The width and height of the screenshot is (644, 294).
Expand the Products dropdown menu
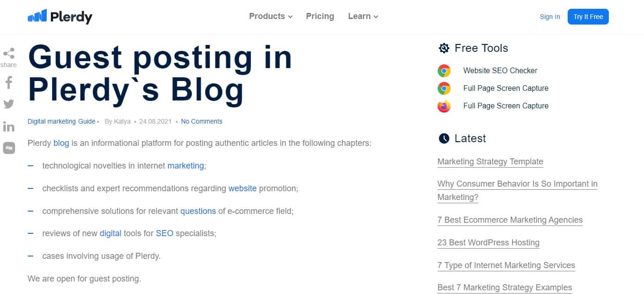(x=271, y=16)
